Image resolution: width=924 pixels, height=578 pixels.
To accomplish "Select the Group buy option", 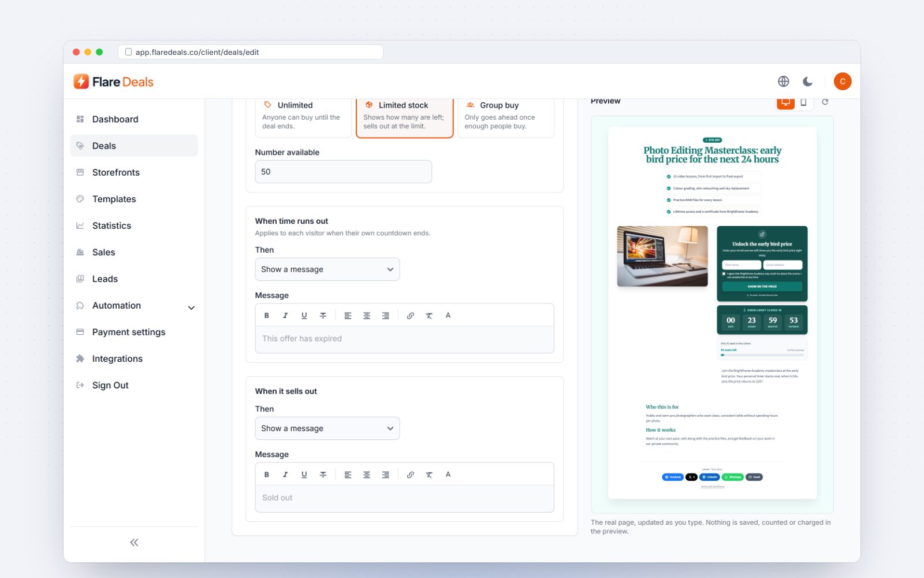I will pyautogui.click(x=506, y=117).
